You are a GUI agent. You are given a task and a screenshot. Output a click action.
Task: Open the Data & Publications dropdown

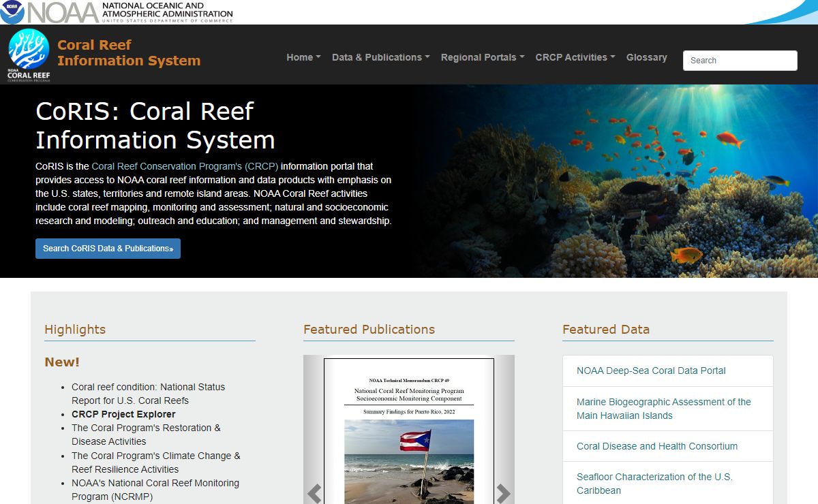tap(380, 57)
